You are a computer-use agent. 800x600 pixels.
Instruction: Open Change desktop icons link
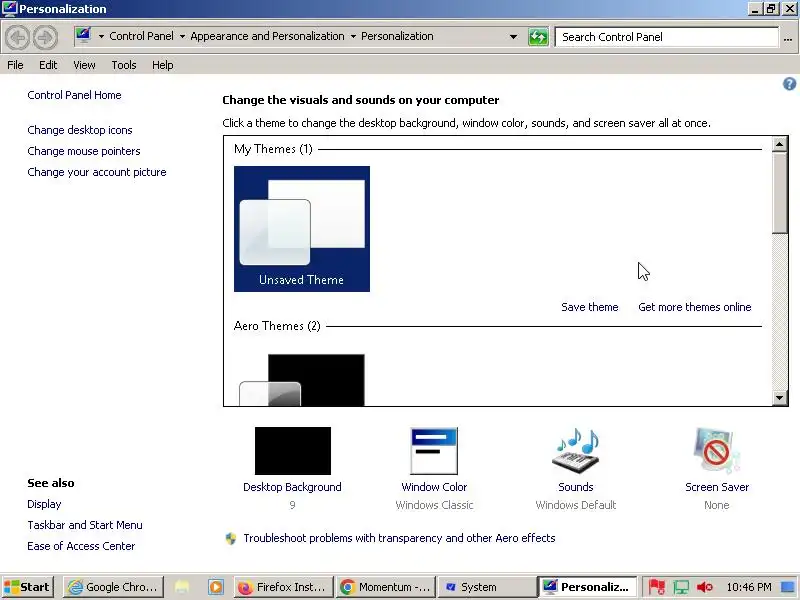80,130
